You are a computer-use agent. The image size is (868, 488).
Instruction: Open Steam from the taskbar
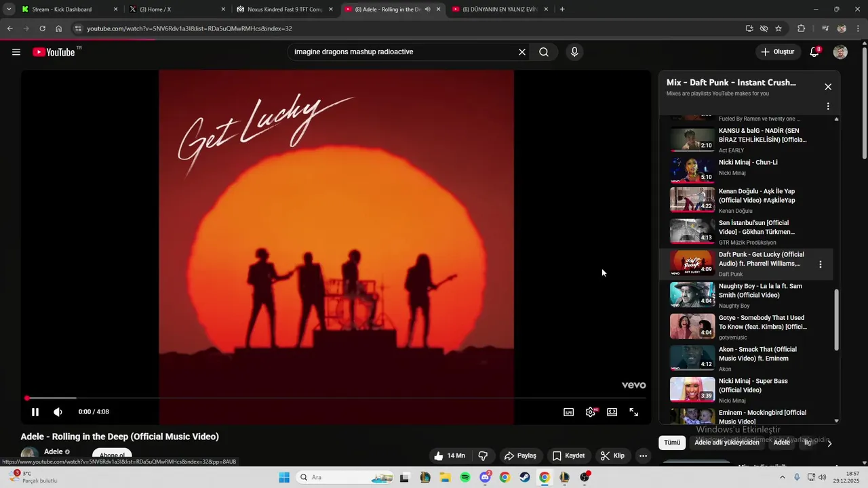coord(525,477)
